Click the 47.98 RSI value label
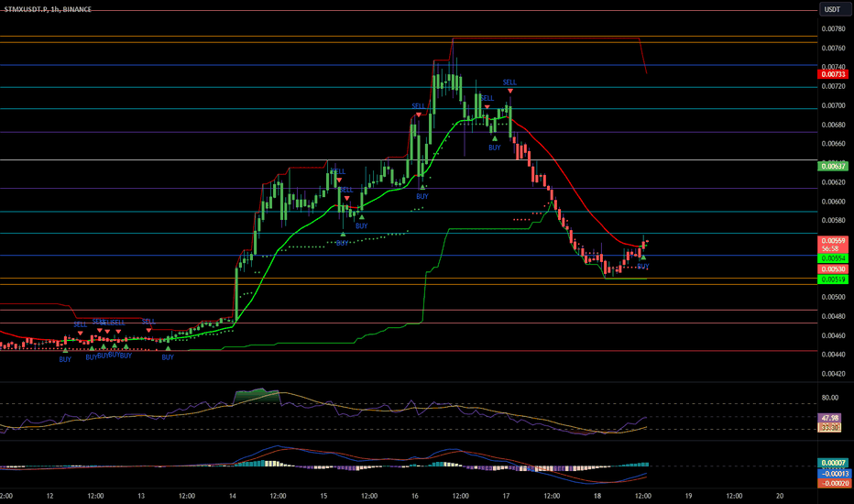This screenshot has width=854, height=504. (x=830, y=418)
